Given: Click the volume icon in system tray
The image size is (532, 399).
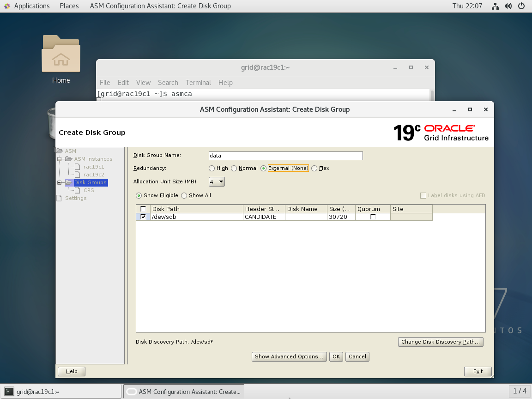Looking at the screenshot, I should click(x=508, y=6).
